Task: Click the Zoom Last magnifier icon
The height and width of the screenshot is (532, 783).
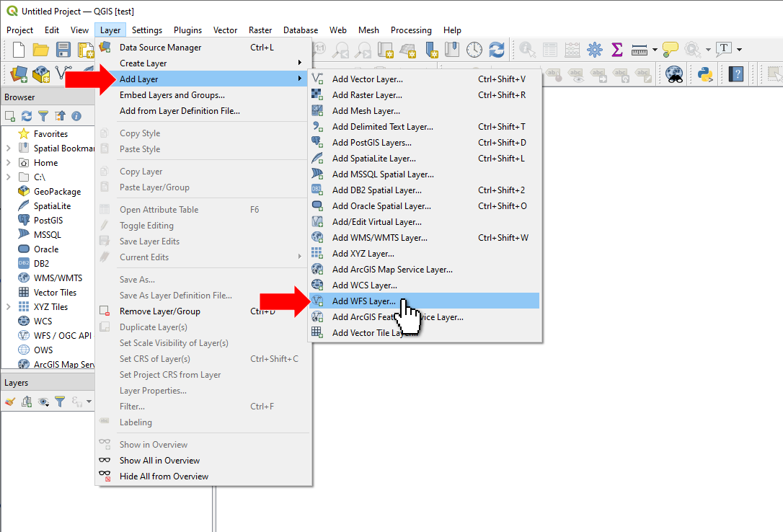Action: coord(341,50)
